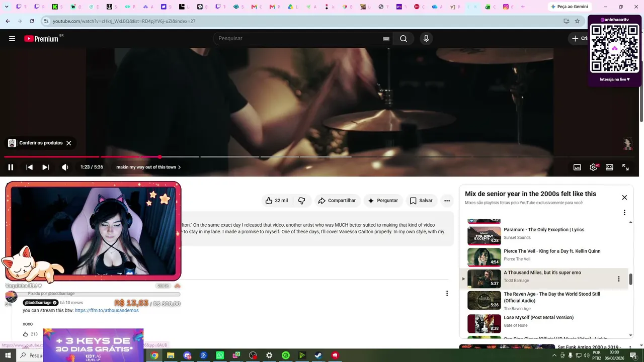
Task: Show hidden system tray icons
Action: click(554, 355)
